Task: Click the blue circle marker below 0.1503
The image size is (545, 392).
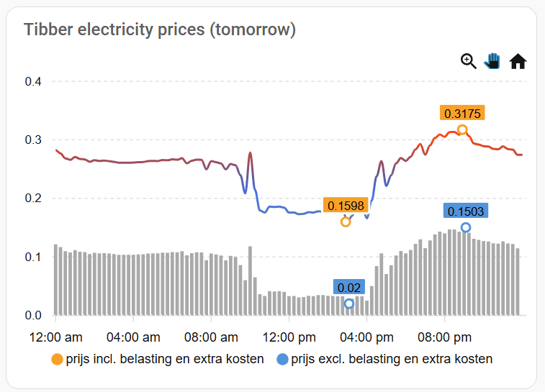Action: (466, 227)
